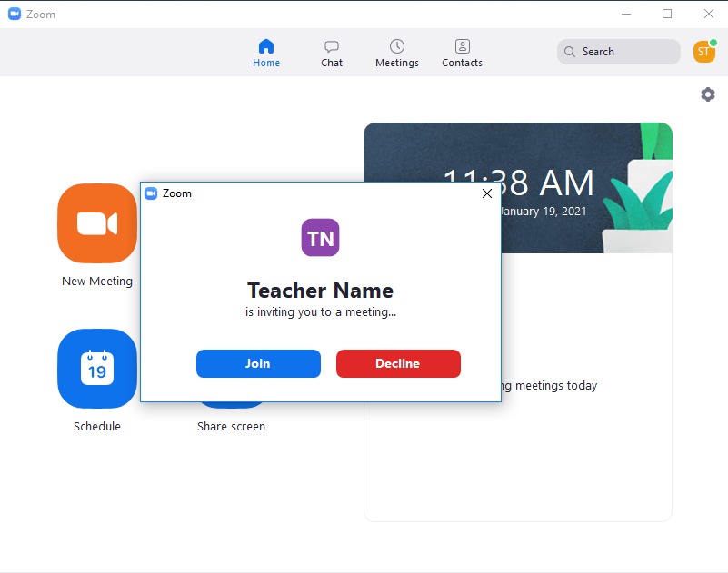Screen dimensions: 728x573
Task: Click the Zoom logo in the main title bar
Action: point(15,14)
